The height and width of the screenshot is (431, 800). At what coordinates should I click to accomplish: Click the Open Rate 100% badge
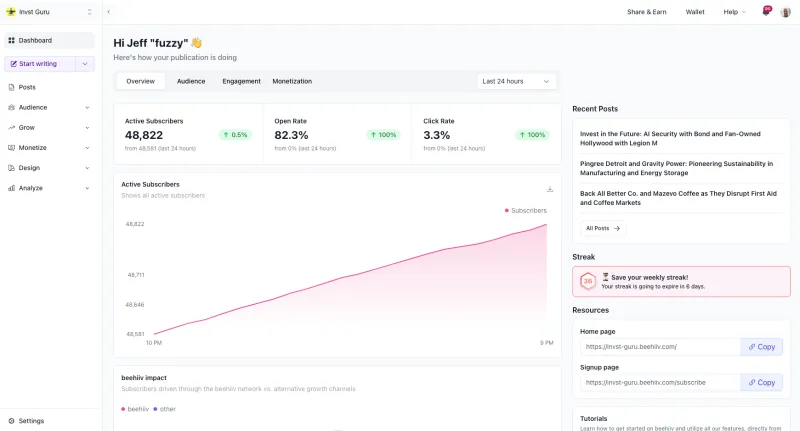point(383,135)
